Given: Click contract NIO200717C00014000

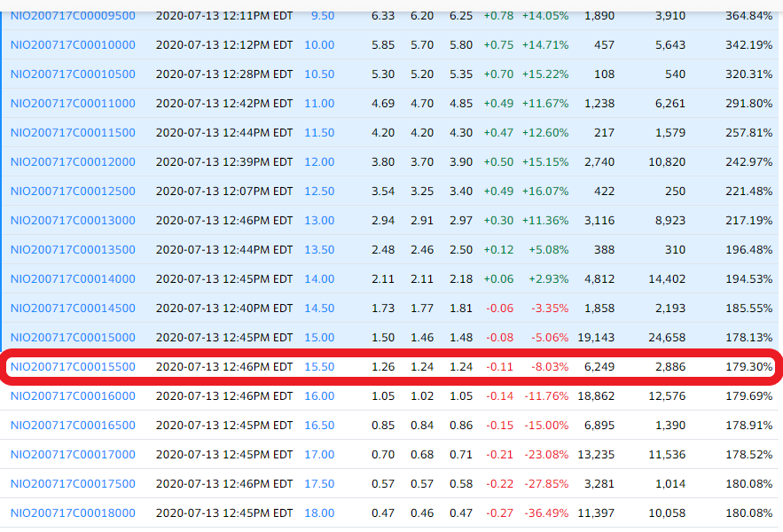Looking at the screenshot, I should click(x=73, y=279).
